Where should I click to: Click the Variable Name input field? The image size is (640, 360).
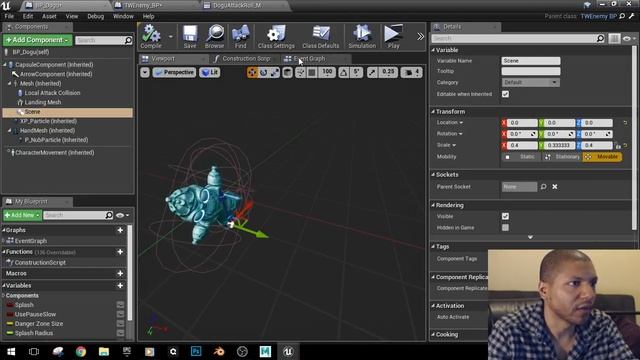pos(531,61)
